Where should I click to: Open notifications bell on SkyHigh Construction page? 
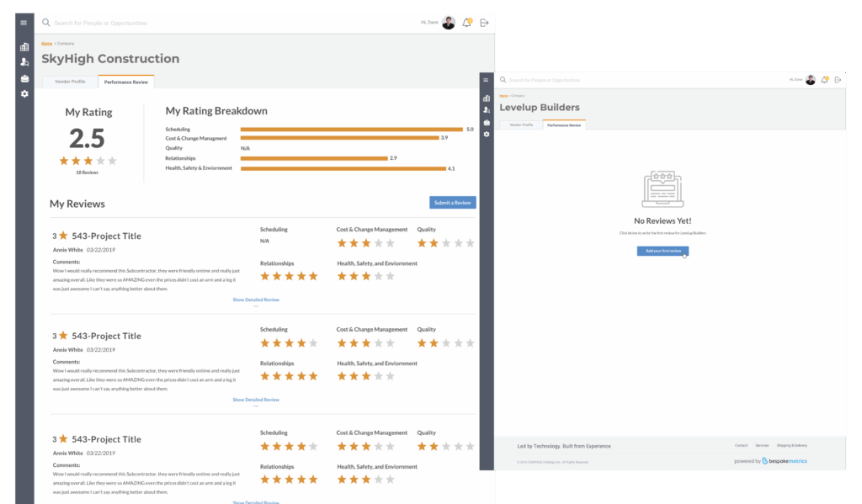pyautogui.click(x=467, y=23)
